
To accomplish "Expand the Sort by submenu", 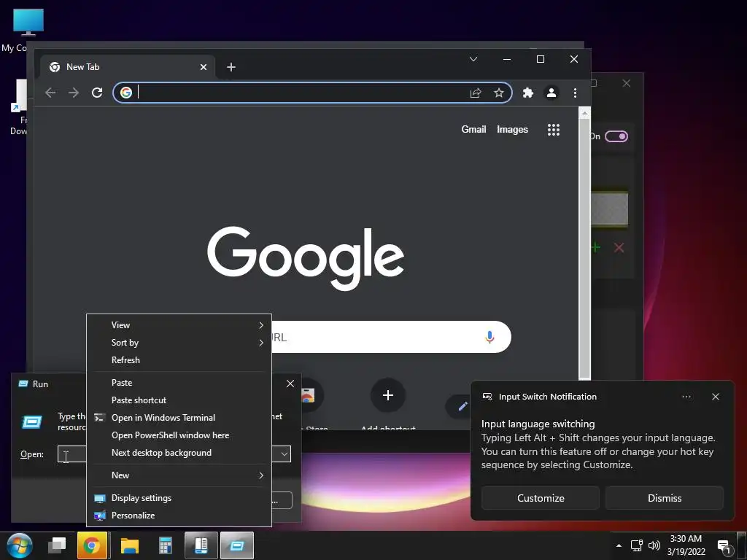I will [x=179, y=343].
